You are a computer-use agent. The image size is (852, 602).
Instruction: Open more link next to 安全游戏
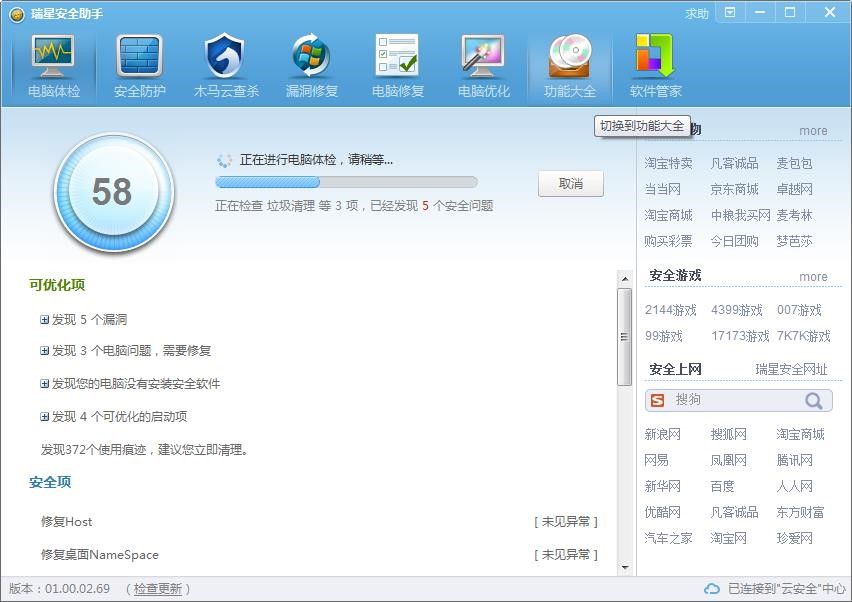(x=813, y=277)
